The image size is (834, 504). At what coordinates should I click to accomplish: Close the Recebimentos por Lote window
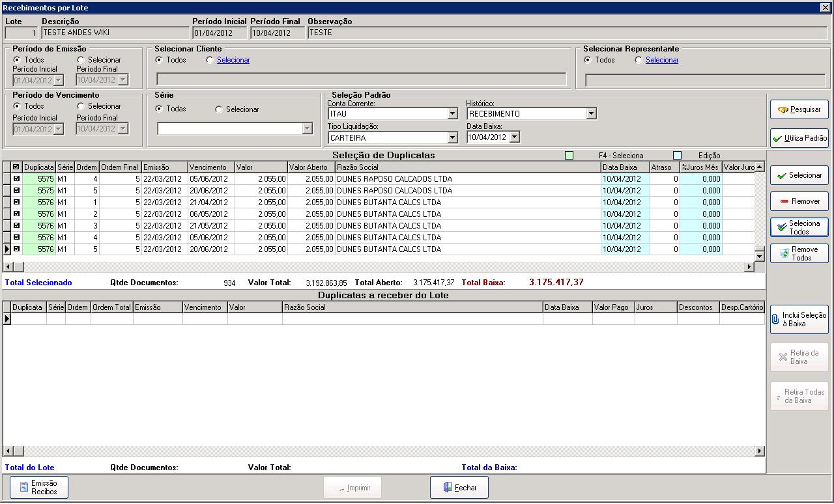pos(825,8)
